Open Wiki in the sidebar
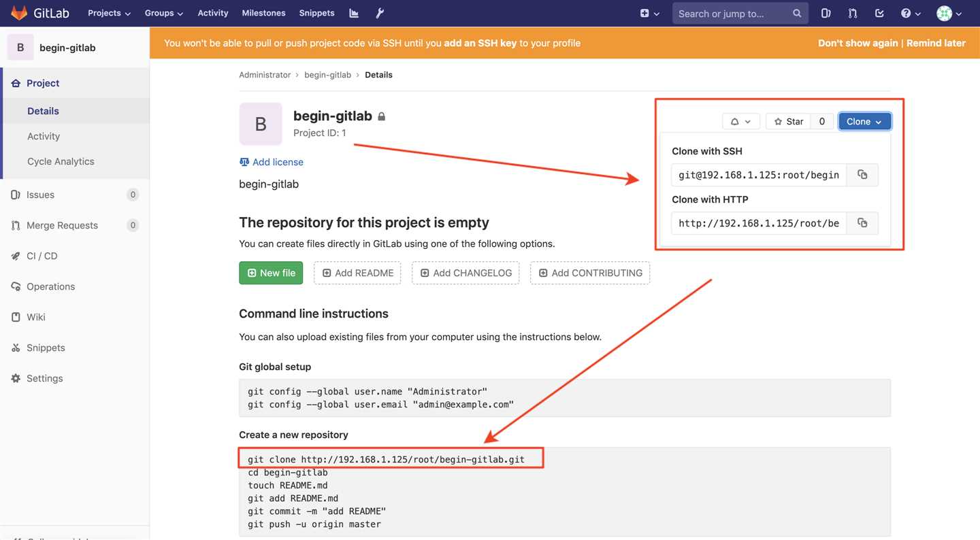The width and height of the screenshot is (980, 540). click(75, 317)
